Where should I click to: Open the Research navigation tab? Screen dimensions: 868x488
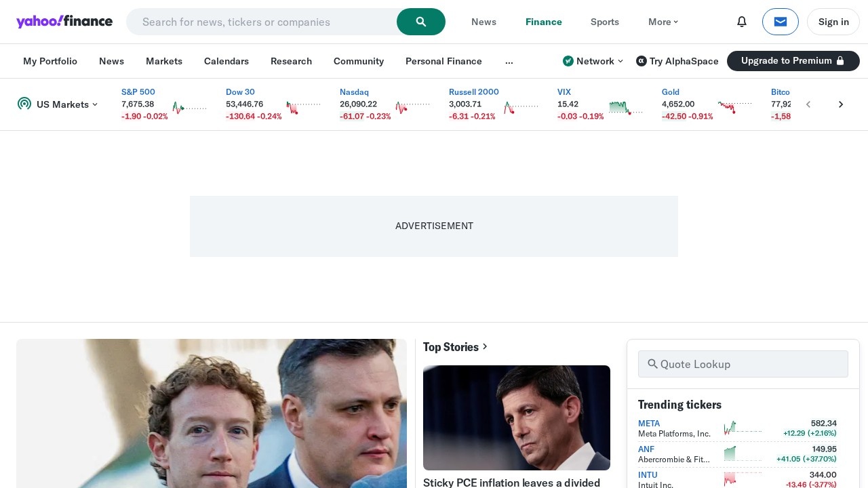(x=291, y=61)
